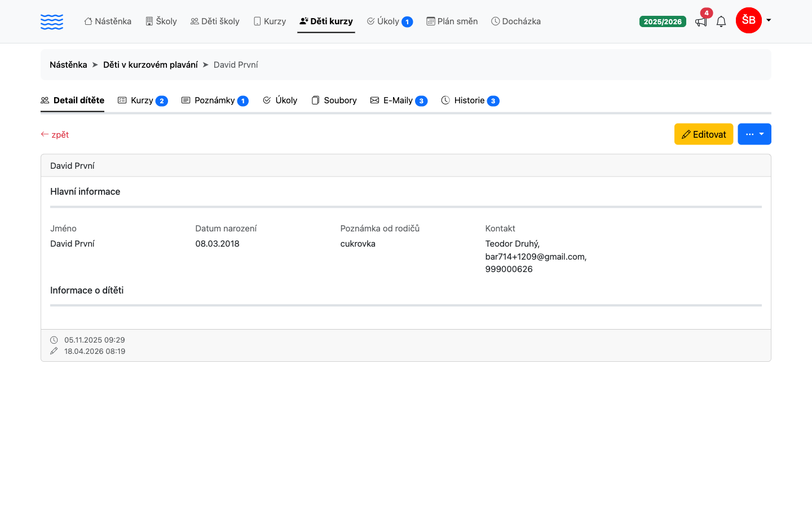Click the building icon beside Školy
This screenshot has width=812, height=508.
point(149,21)
